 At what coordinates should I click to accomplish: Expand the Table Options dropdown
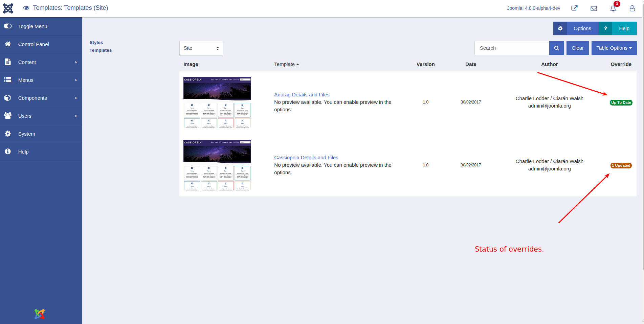[614, 48]
